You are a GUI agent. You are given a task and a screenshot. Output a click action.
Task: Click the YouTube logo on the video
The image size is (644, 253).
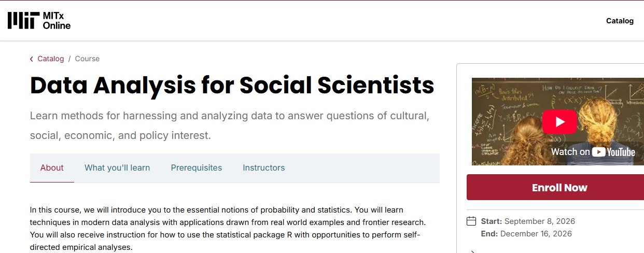(614, 152)
